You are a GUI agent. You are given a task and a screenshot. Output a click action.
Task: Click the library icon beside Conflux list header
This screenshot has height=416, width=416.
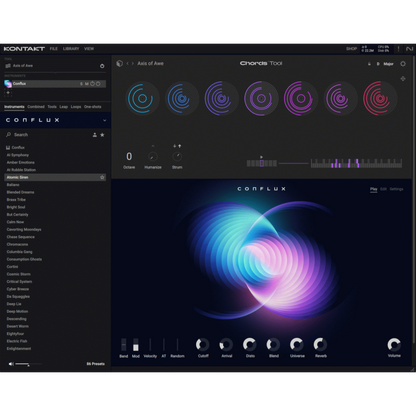(x=8, y=147)
